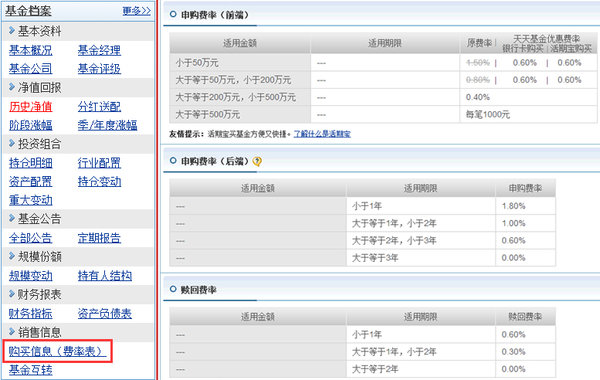Select the 基金档案 panel heading
Viewport: 600px width, 380px height.
point(28,11)
